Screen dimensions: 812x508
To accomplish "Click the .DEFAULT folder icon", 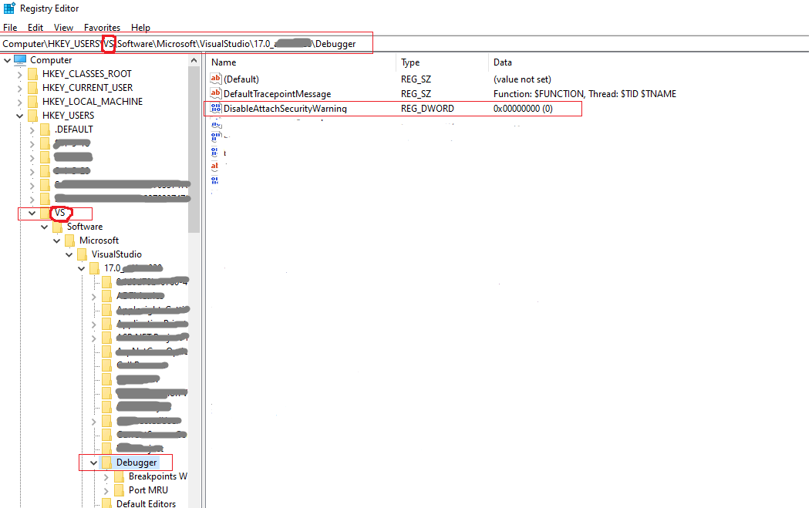I will tap(45, 130).
